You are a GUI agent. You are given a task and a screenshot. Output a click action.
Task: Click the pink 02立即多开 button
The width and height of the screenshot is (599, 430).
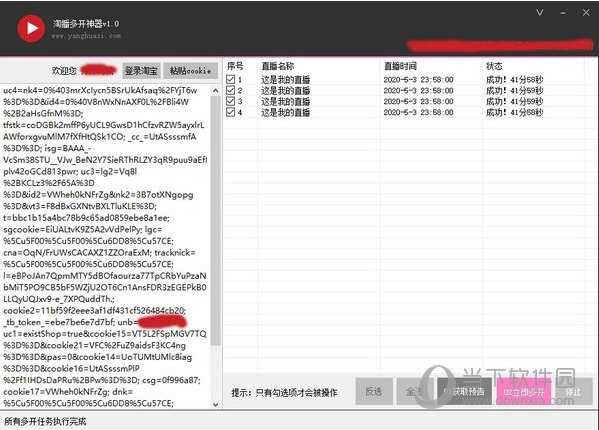[524, 391]
